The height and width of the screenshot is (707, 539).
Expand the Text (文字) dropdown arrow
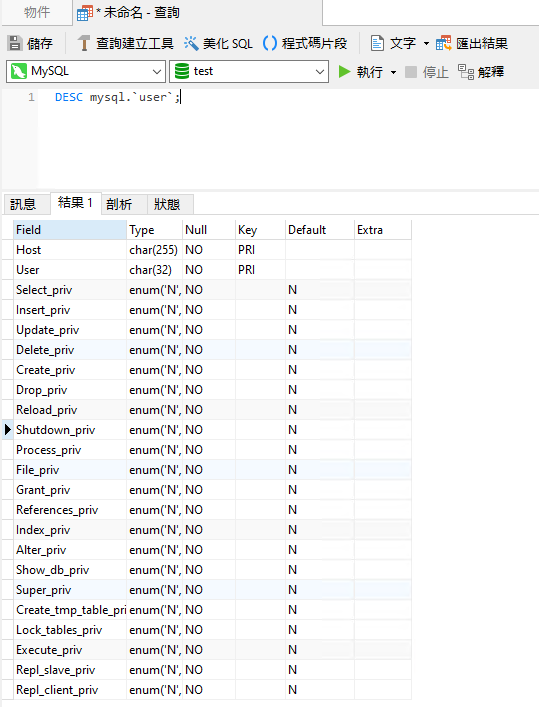pos(426,44)
